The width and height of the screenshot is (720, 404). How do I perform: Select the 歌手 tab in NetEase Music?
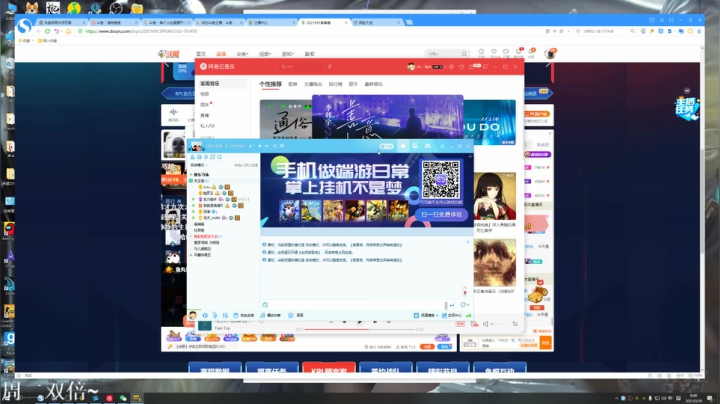tap(353, 84)
